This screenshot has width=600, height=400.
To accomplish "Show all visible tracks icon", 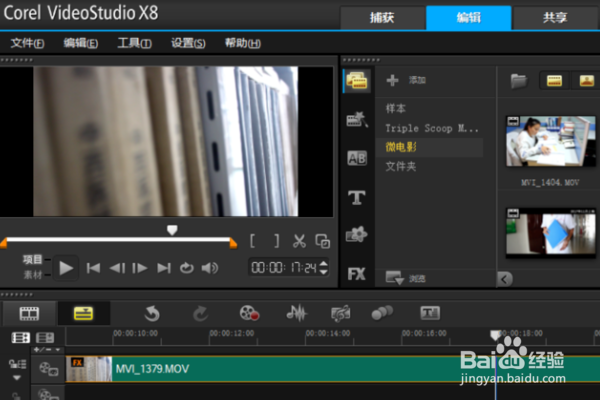I will coord(20,338).
